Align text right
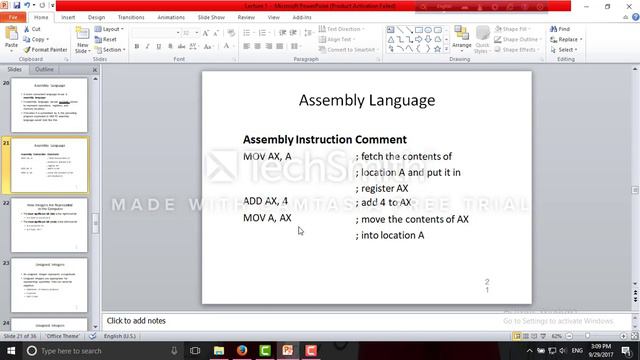The width and height of the screenshot is (640, 360). 268,47
